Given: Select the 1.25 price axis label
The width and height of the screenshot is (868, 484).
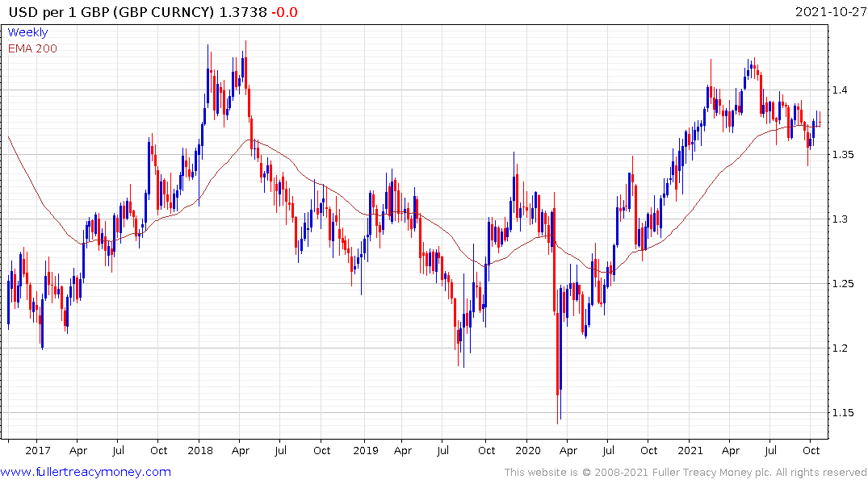Looking at the screenshot, I should [842, 284].
